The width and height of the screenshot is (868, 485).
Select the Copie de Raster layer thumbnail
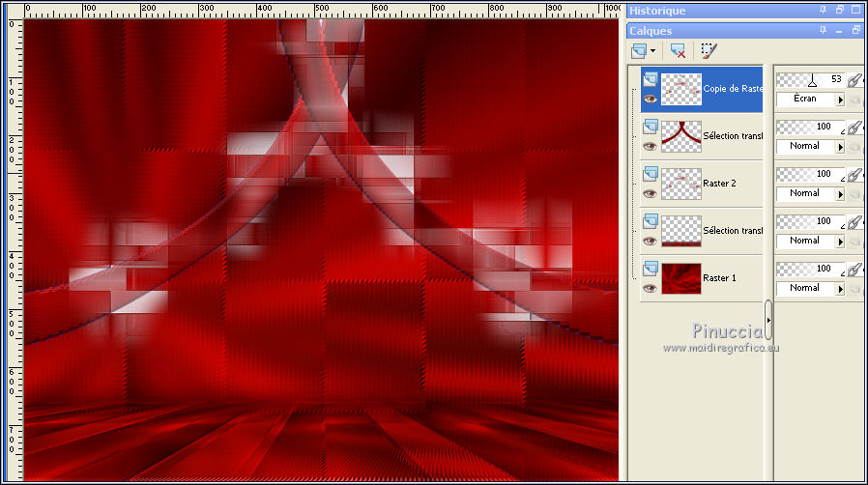681,89
